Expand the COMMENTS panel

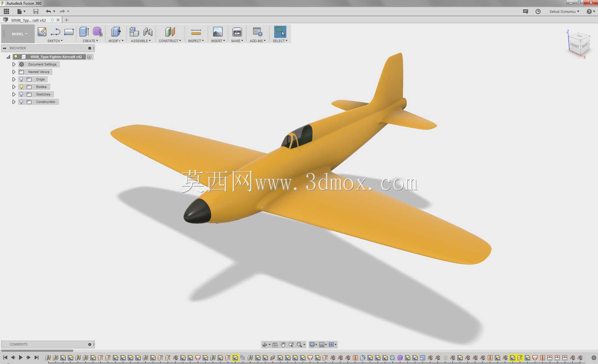click(x=90, y=344)
